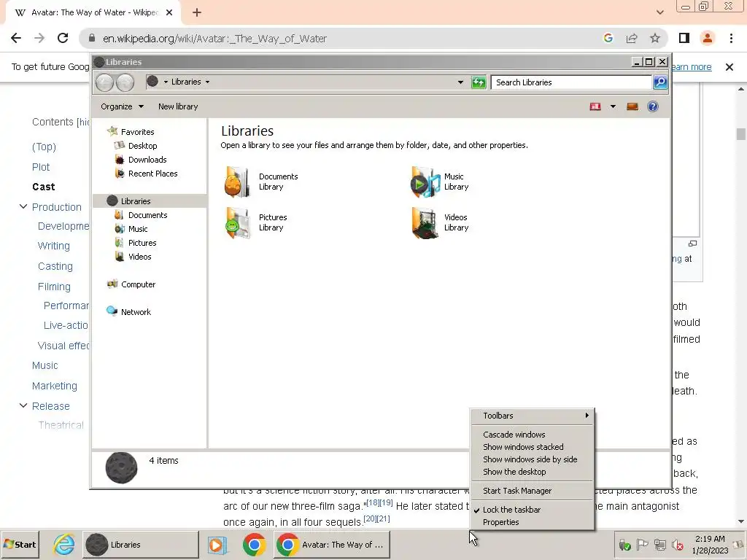747x560 pixels.
Task: Open taskbar Properties from context menu
Action: coord(533,522)
